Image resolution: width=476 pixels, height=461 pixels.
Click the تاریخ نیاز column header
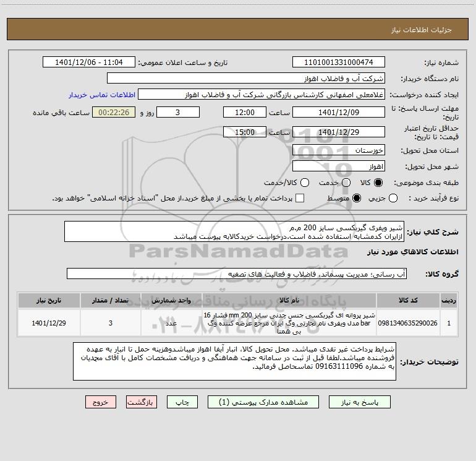pyautogui.click(x=49, y=300)
